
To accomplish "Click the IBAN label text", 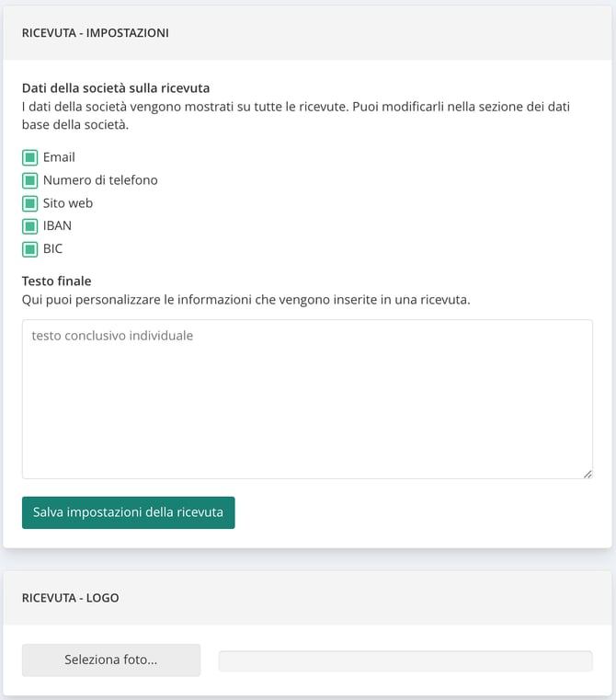I will [57, 226].
